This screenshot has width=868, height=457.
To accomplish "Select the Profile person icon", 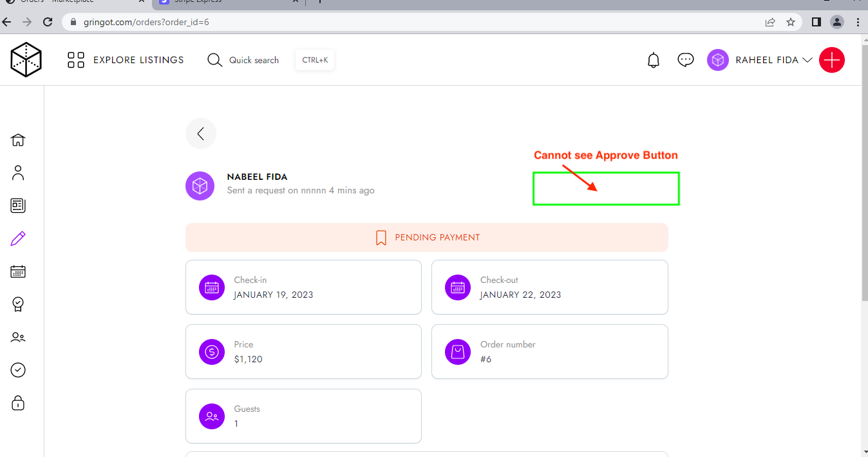I will (x=17, y=172).
